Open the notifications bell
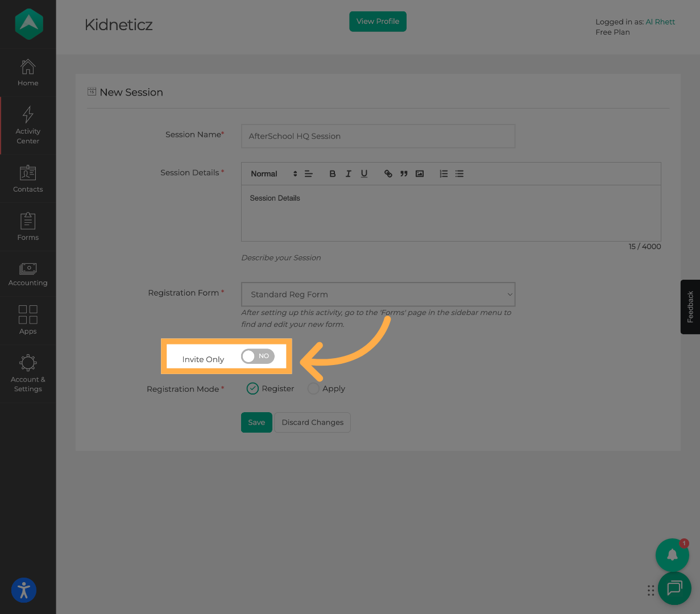The height and width of the screenshot is (614, 700). (x=672, y=555)
